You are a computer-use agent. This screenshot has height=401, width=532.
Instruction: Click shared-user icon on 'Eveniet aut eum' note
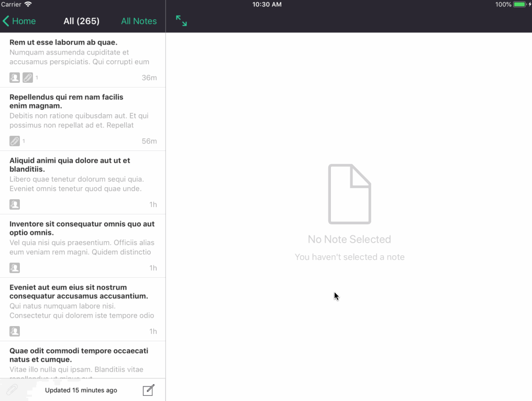pos(15,331)
